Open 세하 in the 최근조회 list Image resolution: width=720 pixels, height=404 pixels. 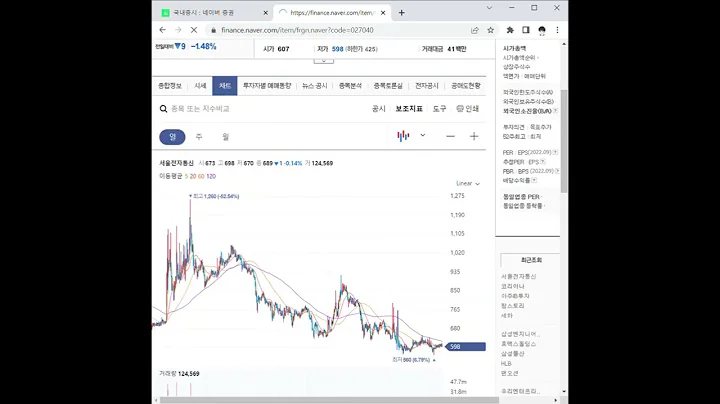click(506, 315)
